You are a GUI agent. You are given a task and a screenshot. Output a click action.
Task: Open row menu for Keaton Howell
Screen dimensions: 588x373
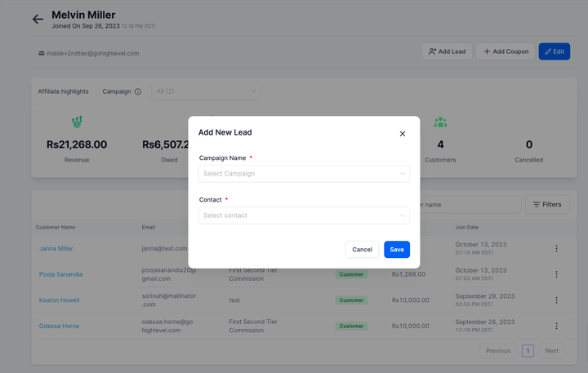[x=556, y=300]
